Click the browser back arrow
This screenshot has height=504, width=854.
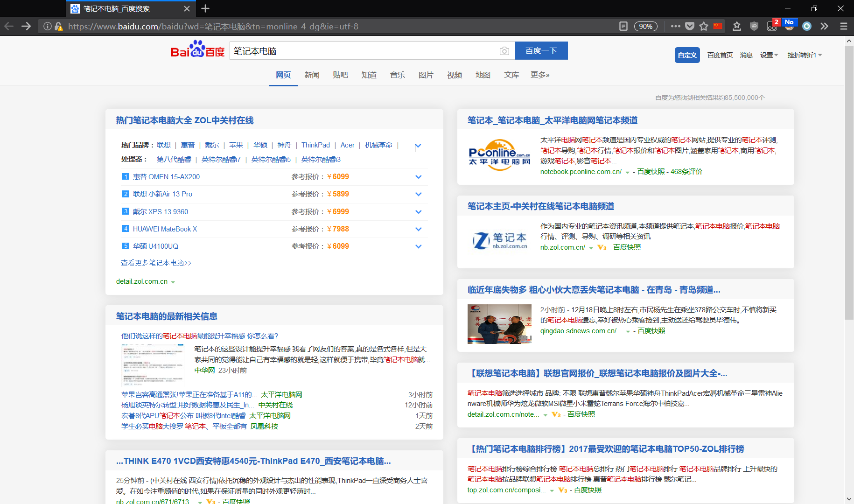[9, 26]
